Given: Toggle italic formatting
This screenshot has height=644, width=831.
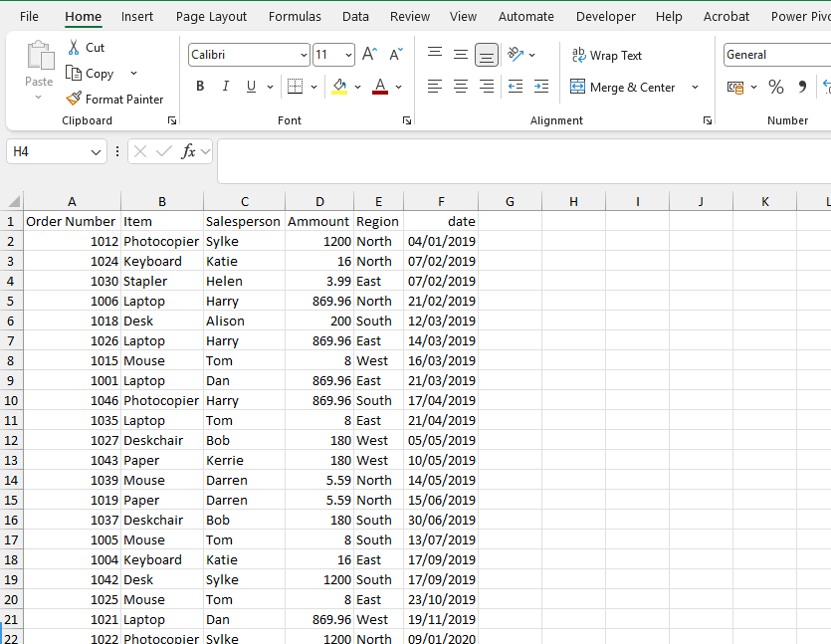Looking at the screenshot, I should 225,87.
